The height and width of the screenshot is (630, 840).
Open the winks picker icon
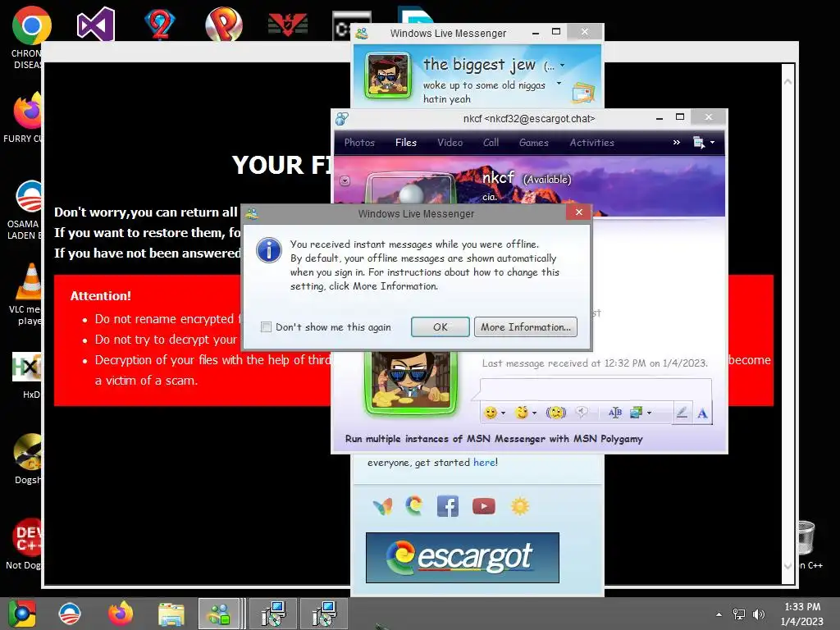point(521,413)
